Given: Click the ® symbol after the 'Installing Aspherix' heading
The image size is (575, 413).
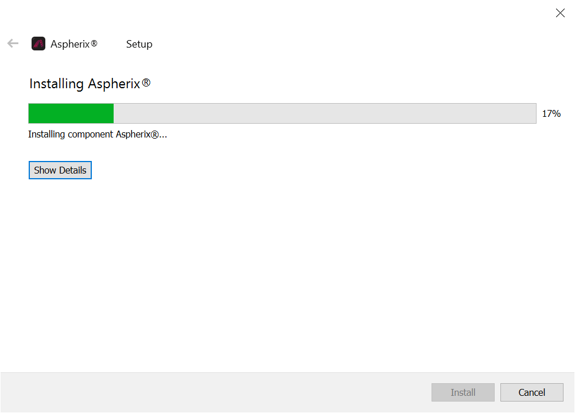Looking at the screenshot, I should pyautogui.click(x=146, y=83).
